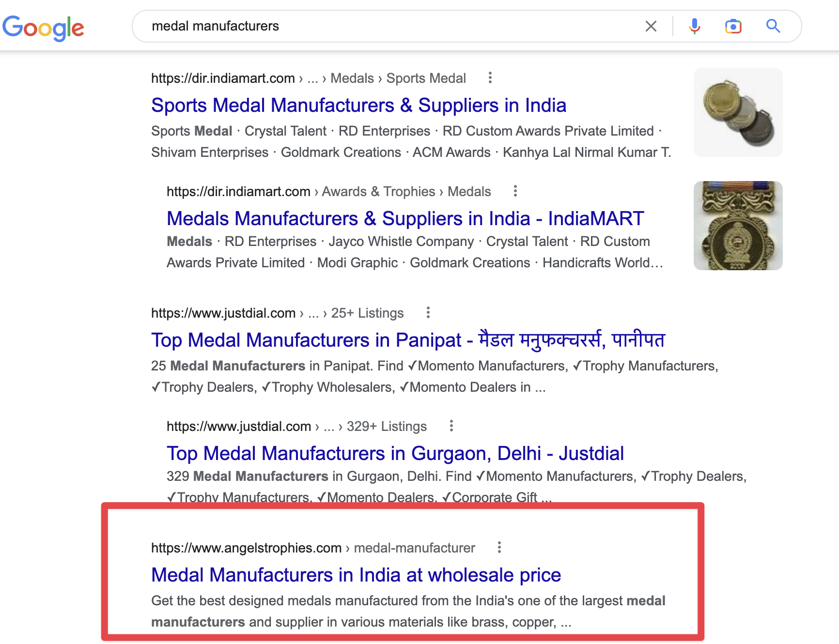Open three-dot menu for IndiaMART Medals result

(515, 191)
